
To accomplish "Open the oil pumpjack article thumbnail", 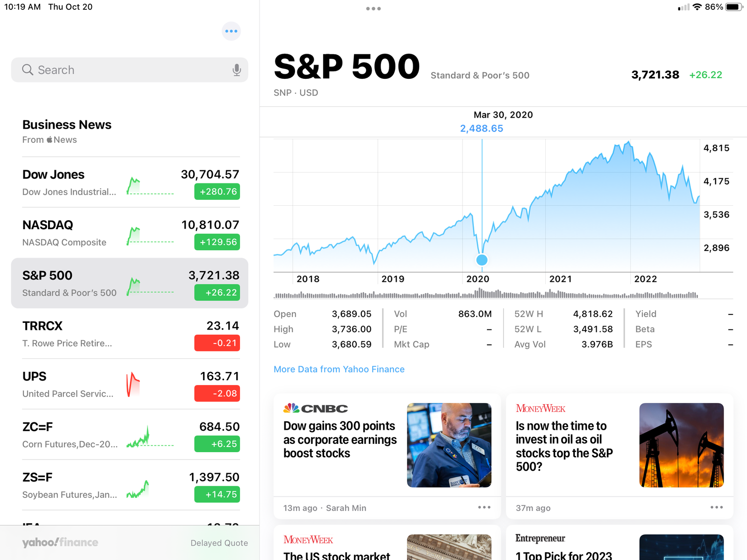I will (682, 445).
